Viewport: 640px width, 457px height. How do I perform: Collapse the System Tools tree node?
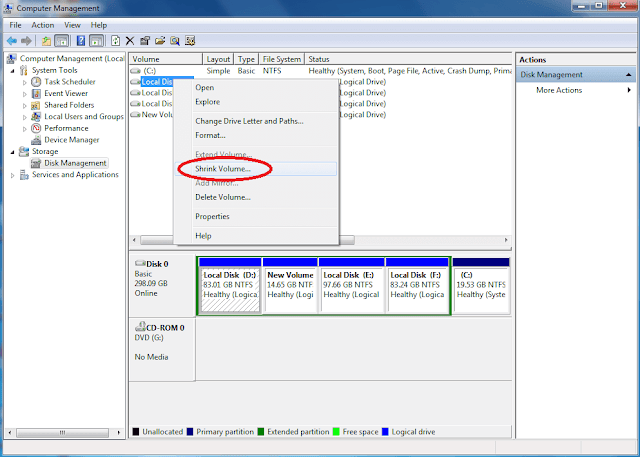[x=13, y=71]
